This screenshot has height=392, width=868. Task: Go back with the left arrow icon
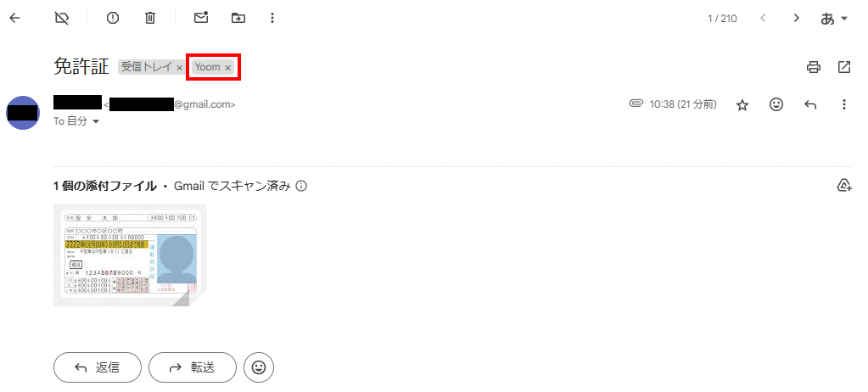[x=15, y=19]
